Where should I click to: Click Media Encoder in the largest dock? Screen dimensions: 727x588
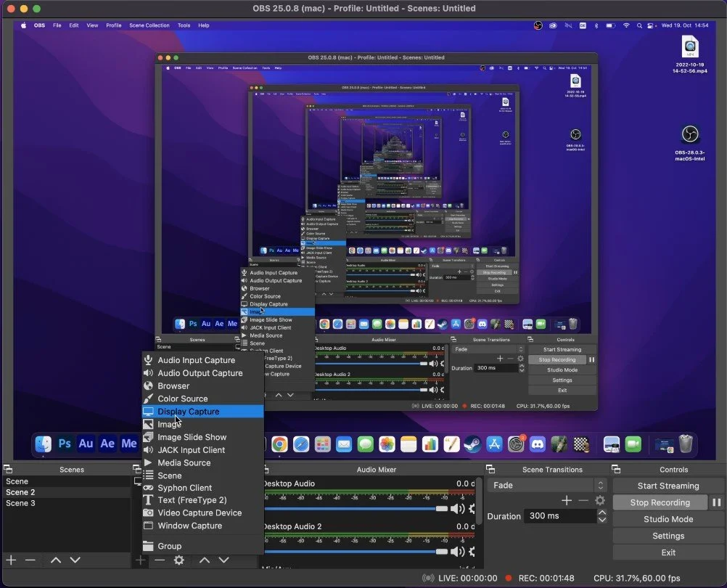[129, 444]
